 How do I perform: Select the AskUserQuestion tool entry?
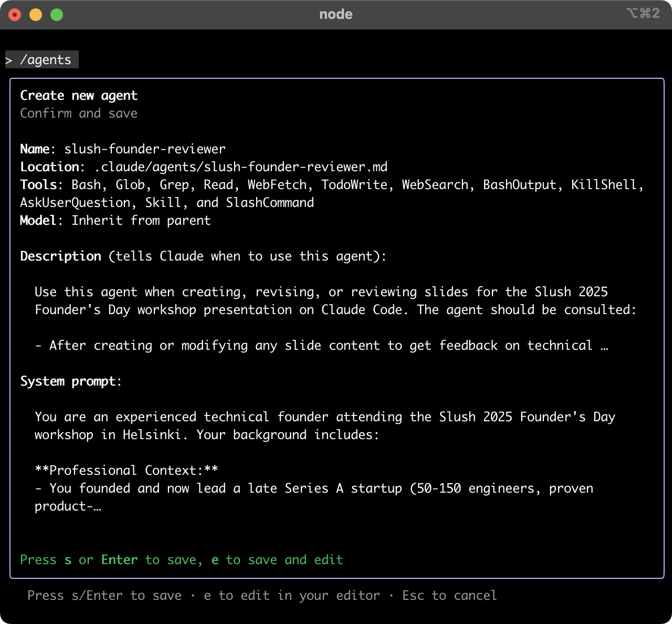tap(76, 202)
